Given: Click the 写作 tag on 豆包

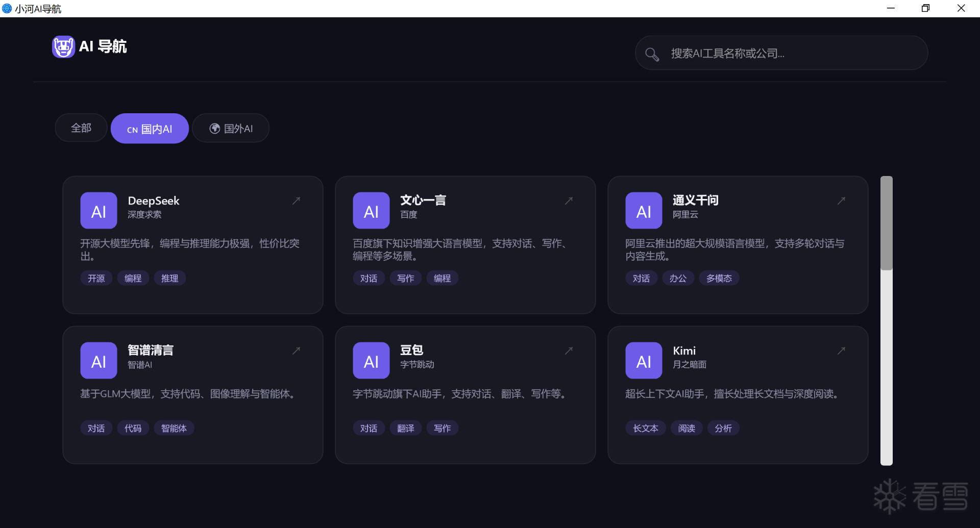Looking at the screenshot, I should pos(443,428).
